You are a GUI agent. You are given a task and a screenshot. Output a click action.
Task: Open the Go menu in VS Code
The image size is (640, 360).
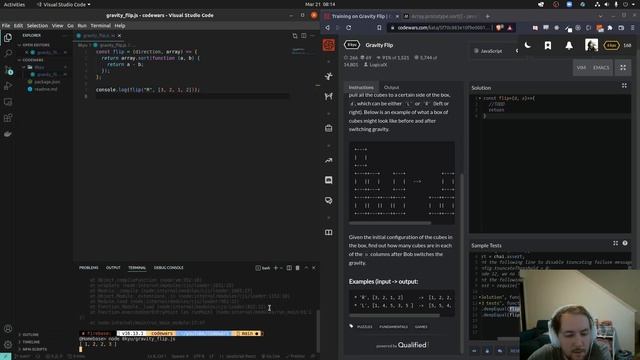click(x=70, y=26)
